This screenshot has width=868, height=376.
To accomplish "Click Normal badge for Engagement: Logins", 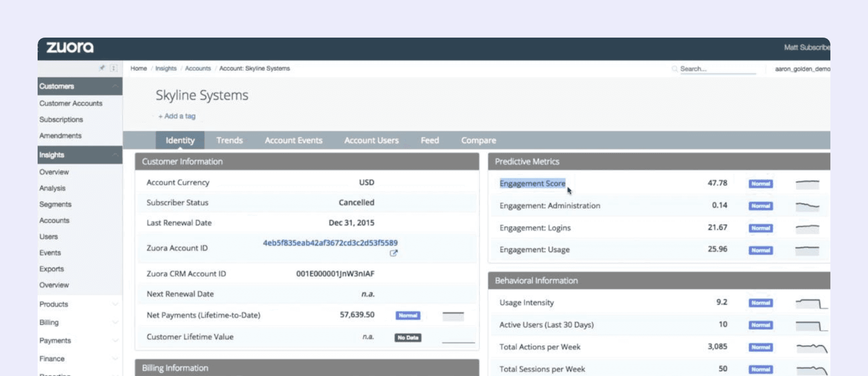I will [760, 228].
